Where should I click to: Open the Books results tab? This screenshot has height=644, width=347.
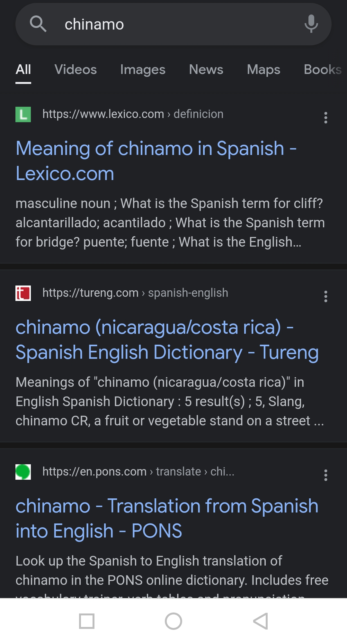322,70
